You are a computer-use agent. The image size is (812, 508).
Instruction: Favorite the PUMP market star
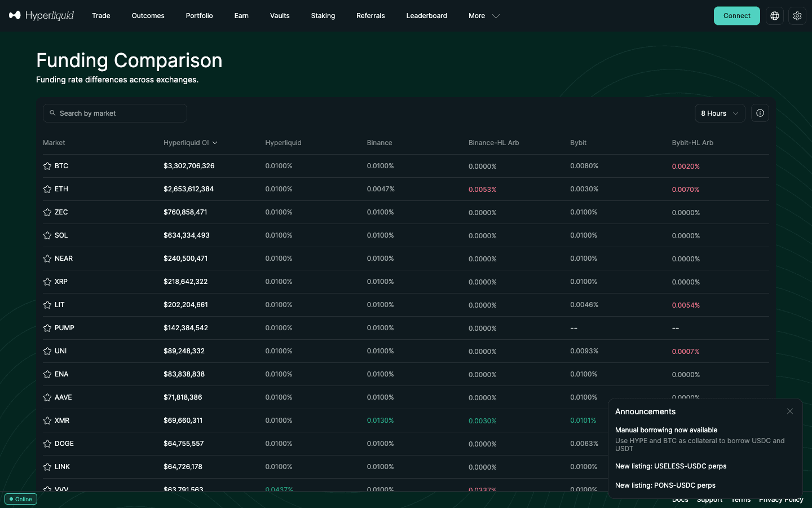(x=47, y=328)
